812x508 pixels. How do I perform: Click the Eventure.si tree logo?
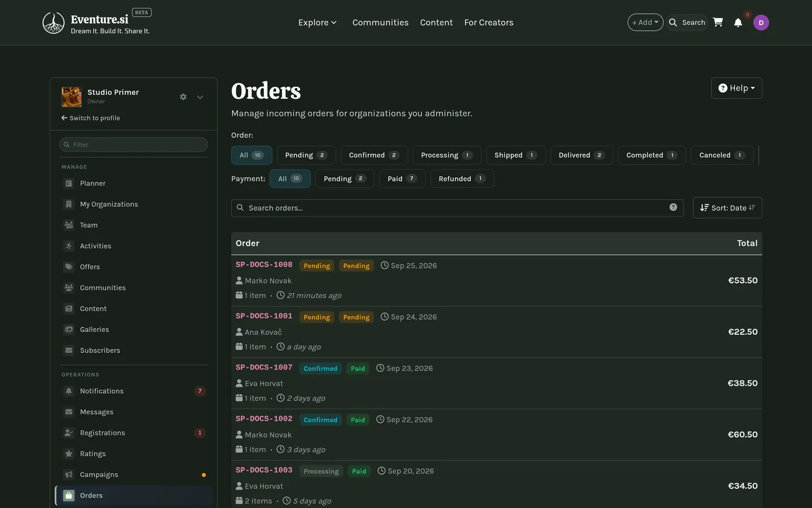coord(54,23)
